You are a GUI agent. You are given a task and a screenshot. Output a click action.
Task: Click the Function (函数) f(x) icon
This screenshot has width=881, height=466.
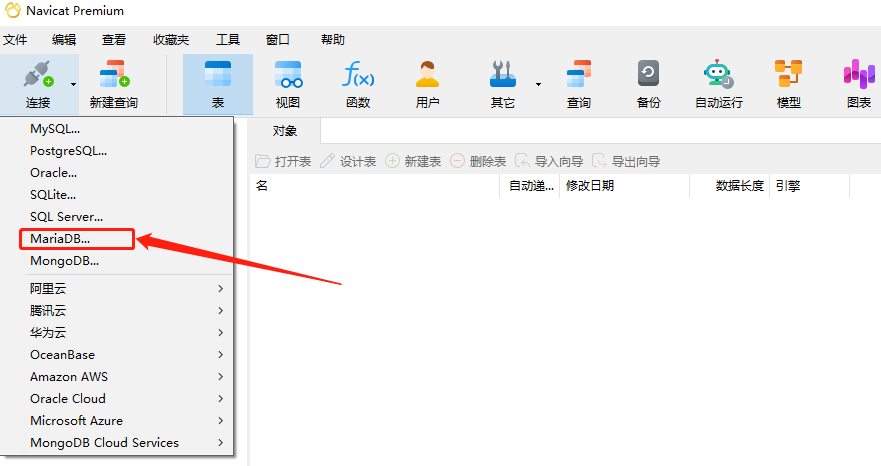[358, 74]
